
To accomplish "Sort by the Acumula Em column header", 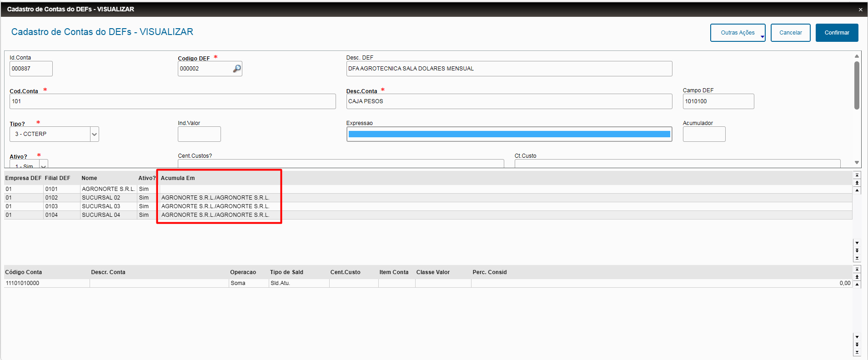I will point(178,178).
